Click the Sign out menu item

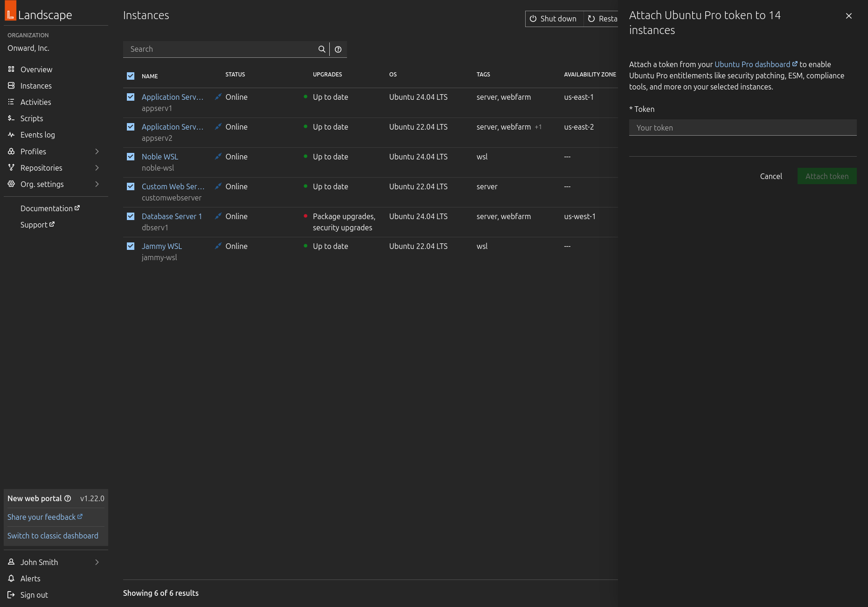(34, 595)
